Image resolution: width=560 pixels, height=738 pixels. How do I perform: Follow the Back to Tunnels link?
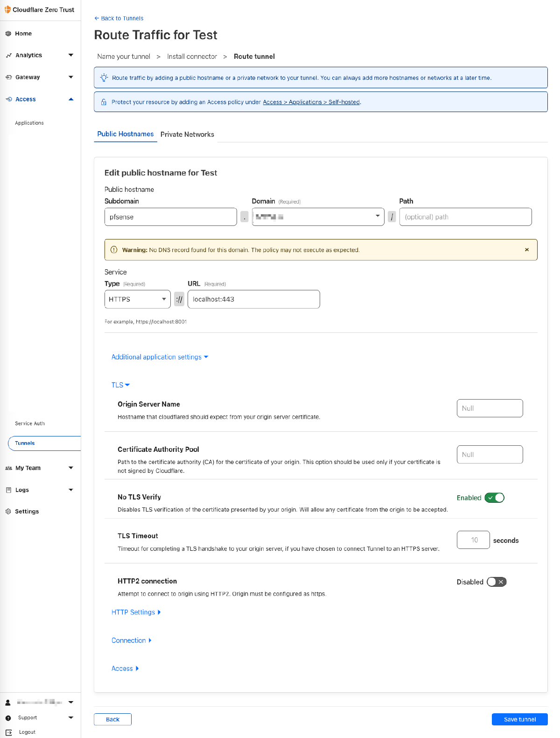coord(119,18)
